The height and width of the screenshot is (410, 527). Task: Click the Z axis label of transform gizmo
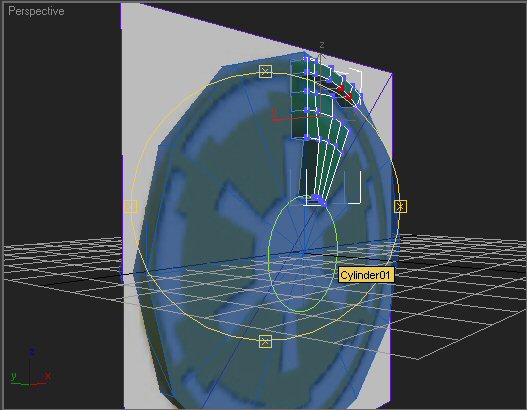coord(322,45)
